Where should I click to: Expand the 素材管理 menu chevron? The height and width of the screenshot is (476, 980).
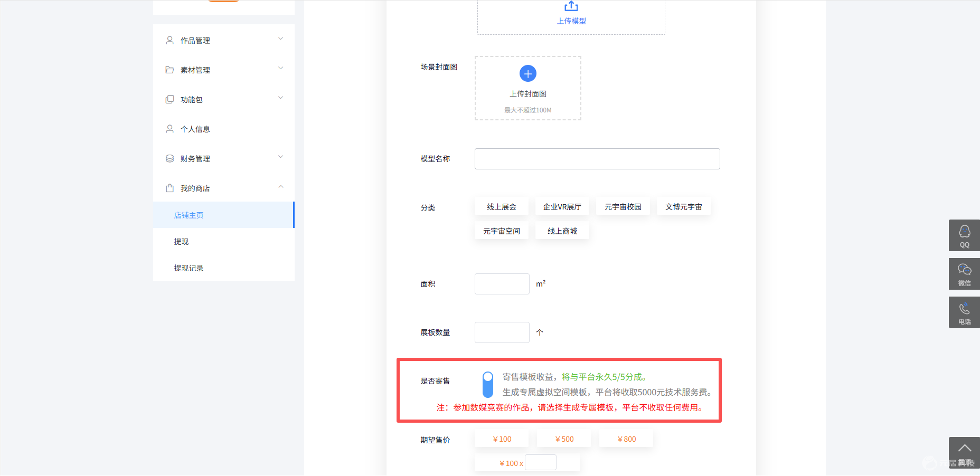pos(281,68)
